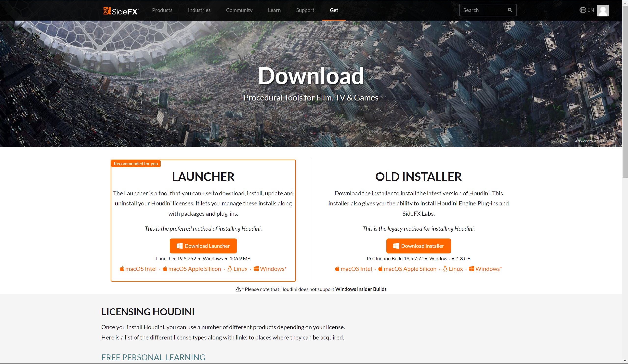Open the Support menu item
Viewport: 628px width, 364px height.
(305, 10)
